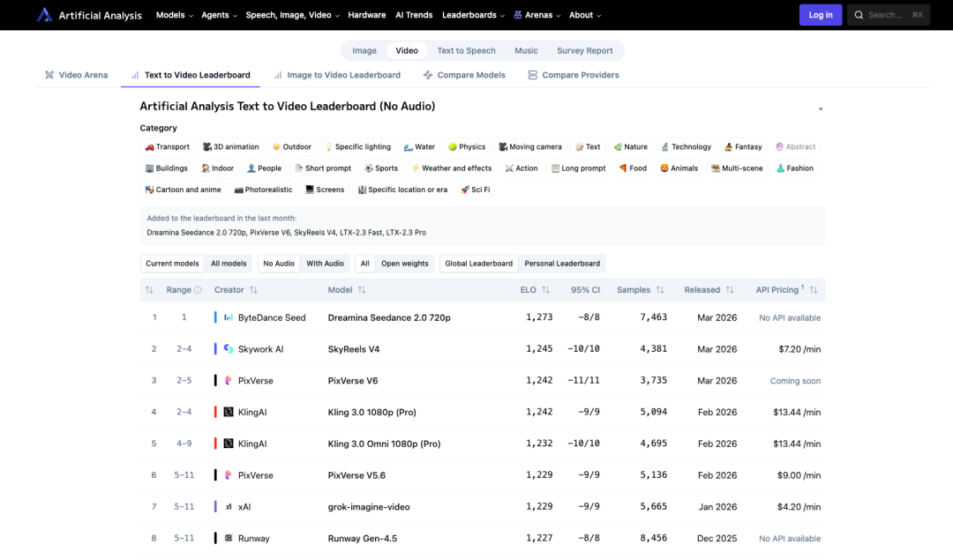953x560 pixels.
Task: Filter by the Photorealistic category
Action: click(x=263, y=190)
